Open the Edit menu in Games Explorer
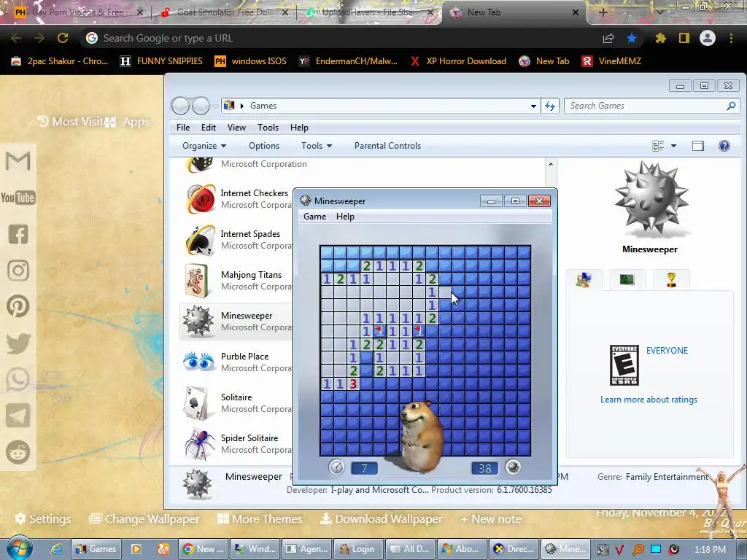The height and width of the screenshot is (560, 747). pos(208,128)
